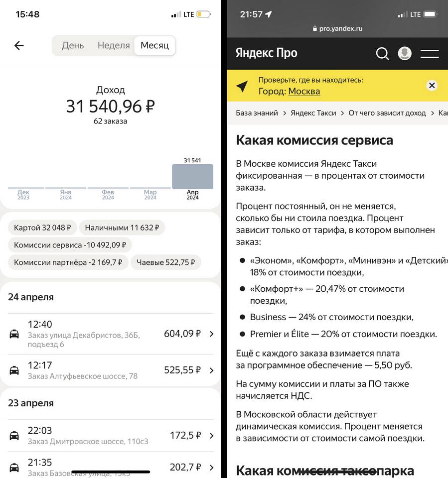Change city via the Москва link
The image size is (448, 478).
pos(304,91)
